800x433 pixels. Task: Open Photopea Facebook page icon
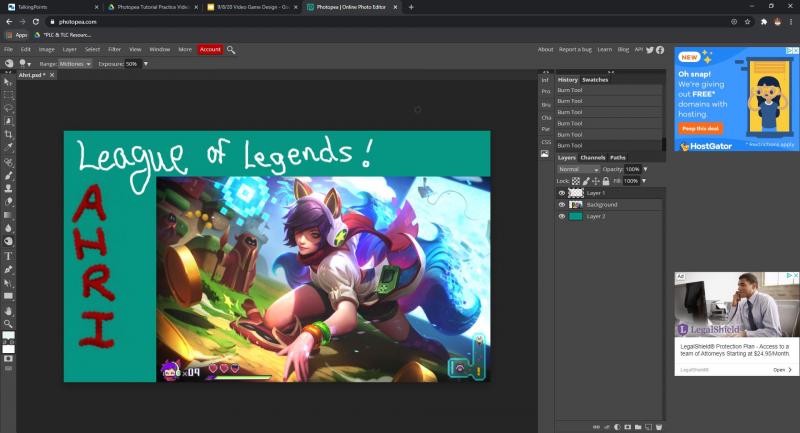tap(660, 49)
